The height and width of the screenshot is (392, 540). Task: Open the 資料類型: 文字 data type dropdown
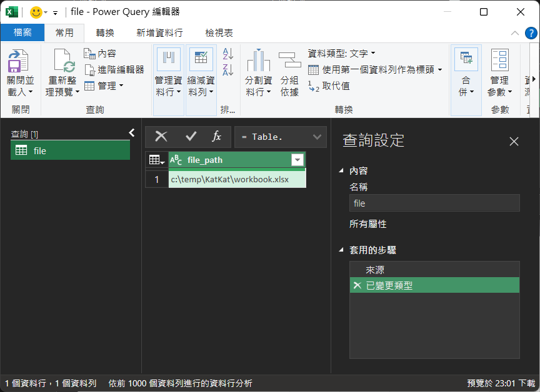click(342, 54)
